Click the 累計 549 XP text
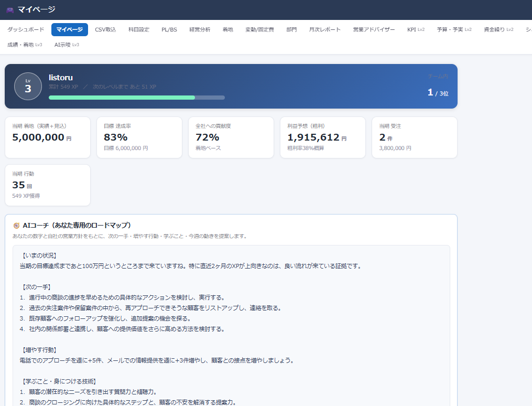This screenshot has height=406, width=532. pos(63,87)
